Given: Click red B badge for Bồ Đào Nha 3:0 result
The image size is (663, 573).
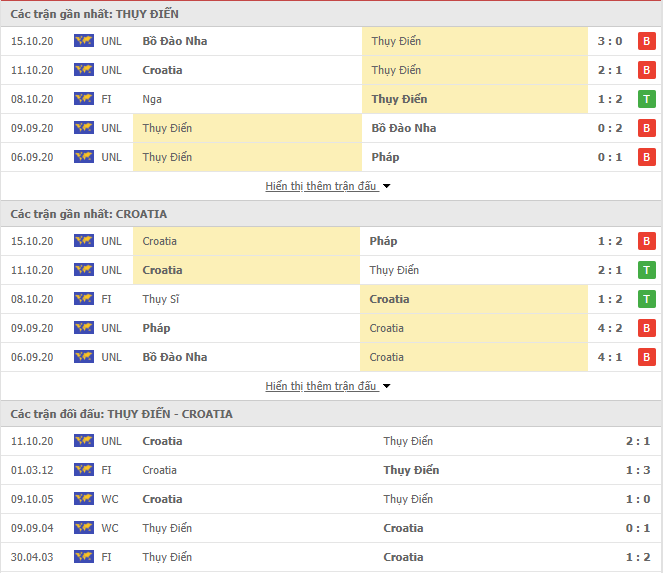Looking at the screenshot, I should (647, 41).
